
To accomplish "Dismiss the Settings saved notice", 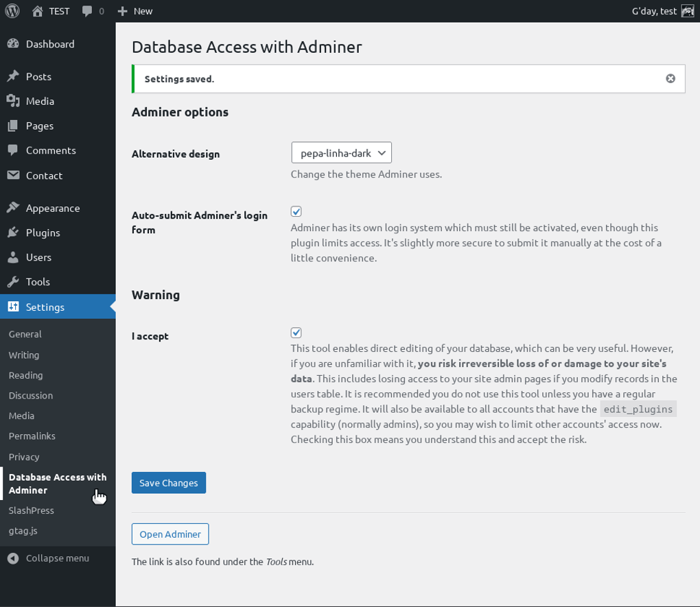I will pyautogui.click(x=670, y=78).
